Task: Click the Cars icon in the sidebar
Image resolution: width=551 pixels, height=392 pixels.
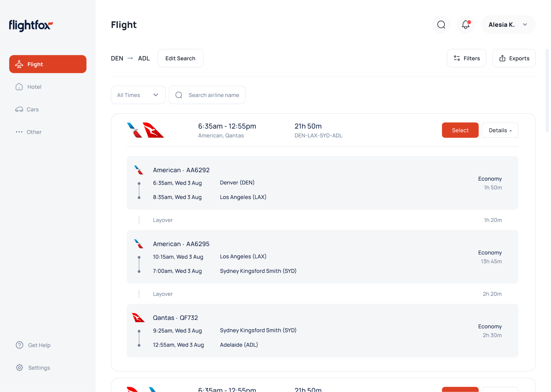Action: point(19,109)
